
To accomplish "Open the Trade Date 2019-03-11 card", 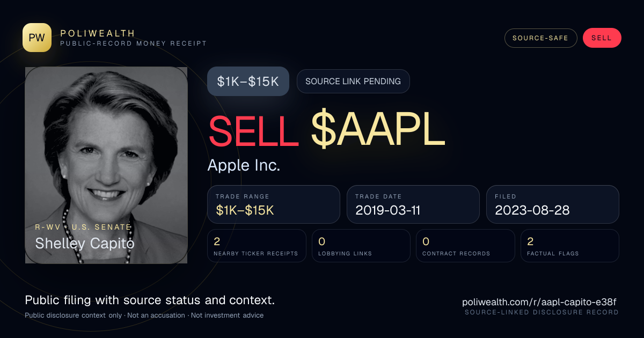I will click(413, 204).
